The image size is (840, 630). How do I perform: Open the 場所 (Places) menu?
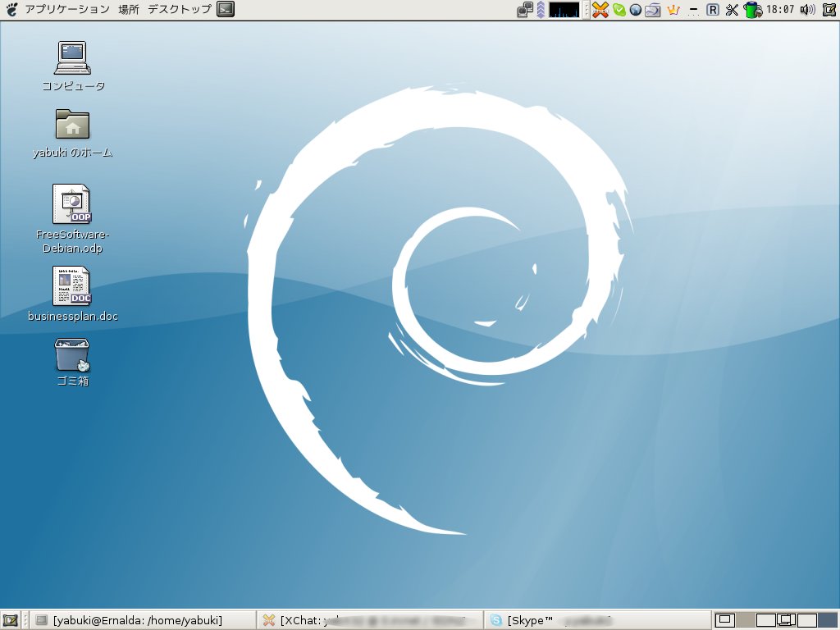(129, 9)
